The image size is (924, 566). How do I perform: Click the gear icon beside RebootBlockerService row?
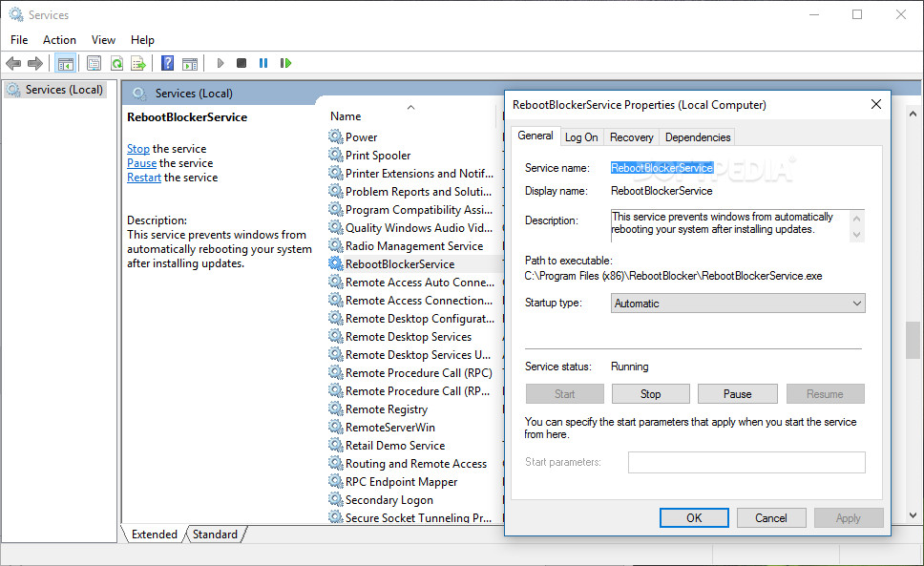click(x=336, y=263)
